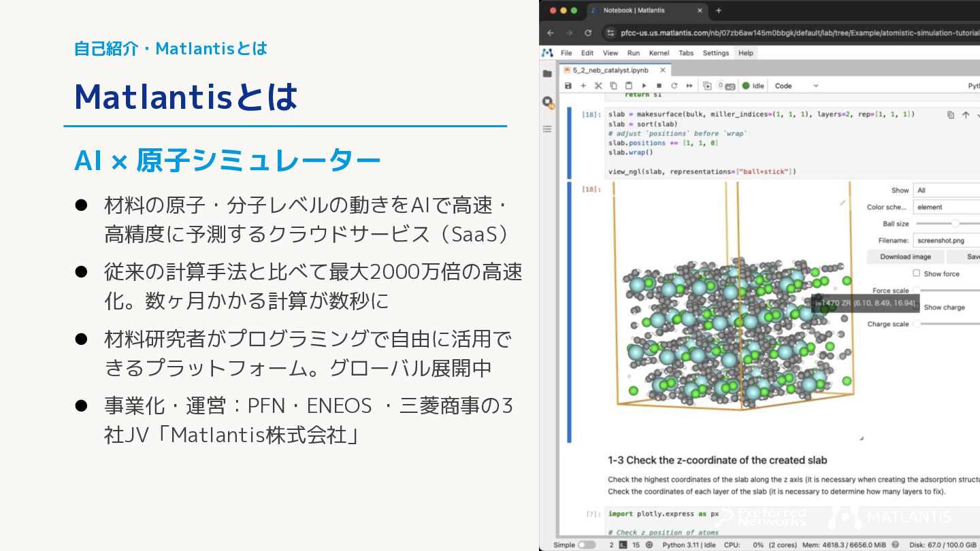Copy the selected cell from the notebook toolbar
The width and height of the screenshot is (980, 551).
coord(613,86)
